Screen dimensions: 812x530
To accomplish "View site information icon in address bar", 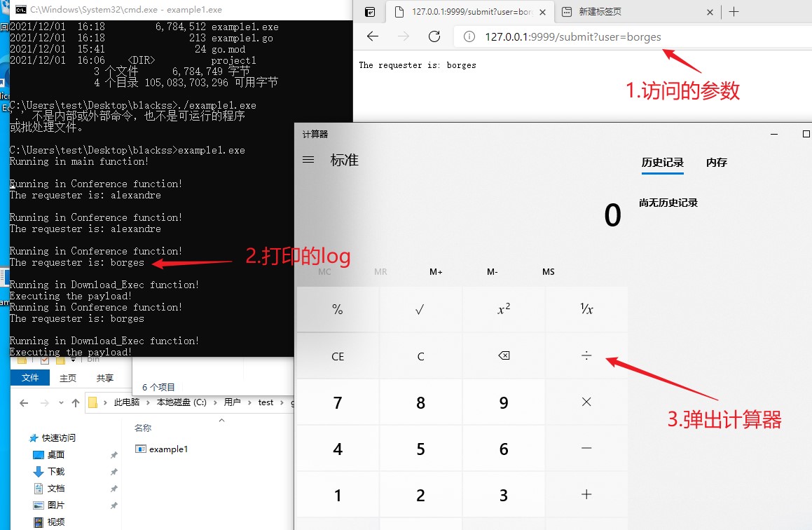I will click(470, 37).
